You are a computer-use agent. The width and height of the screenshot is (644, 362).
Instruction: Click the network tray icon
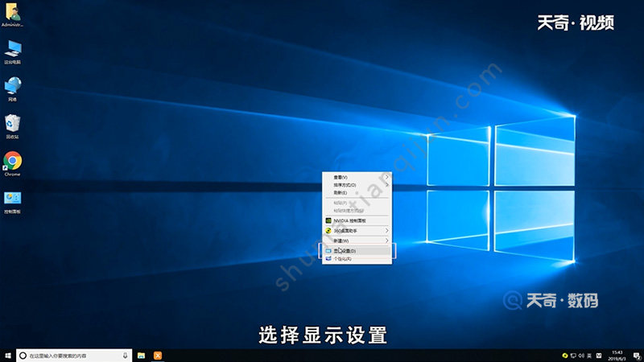pyautogui.click(x=573, y=356)
